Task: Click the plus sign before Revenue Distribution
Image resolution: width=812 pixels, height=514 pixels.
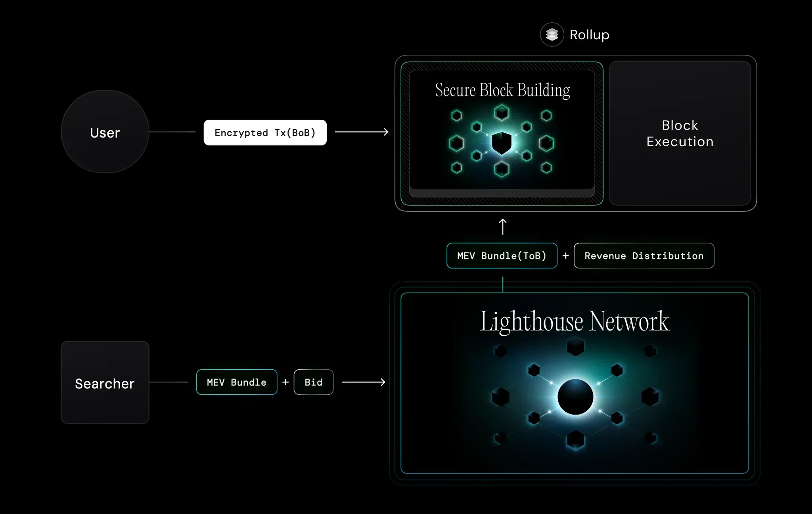Action: point(565,256)
